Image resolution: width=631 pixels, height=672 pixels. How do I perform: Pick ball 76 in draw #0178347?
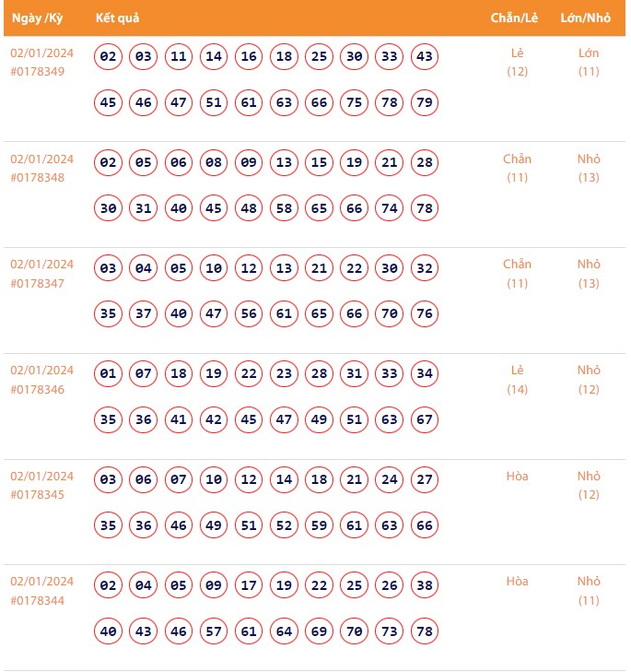425,314
